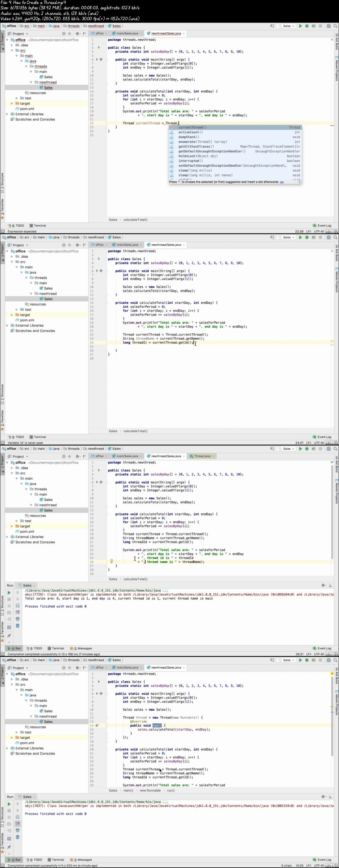The height and width of the screenshot is (868, 339).
Task: Click green Run toolbar button in the autocomplete-popup frame
Action: [300, 26]
